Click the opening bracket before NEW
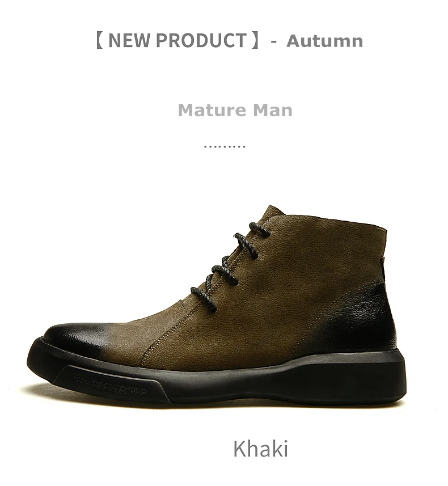 click(x=99, y=40)
